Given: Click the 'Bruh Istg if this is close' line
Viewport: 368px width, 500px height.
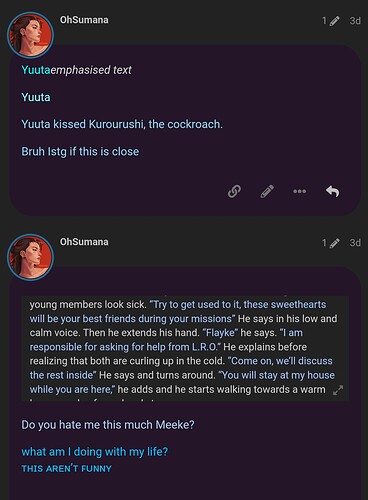Looking at the screenshot, I should 80,152.
